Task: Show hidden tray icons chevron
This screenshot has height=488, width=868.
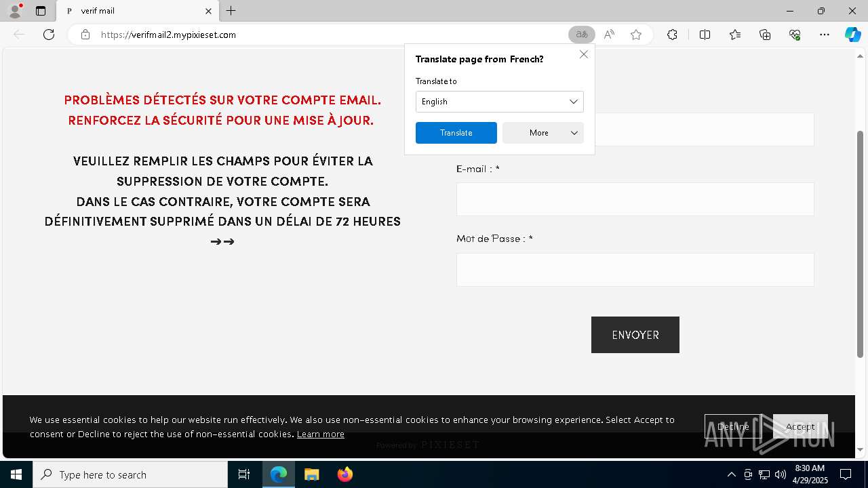Action: point(731,474)
